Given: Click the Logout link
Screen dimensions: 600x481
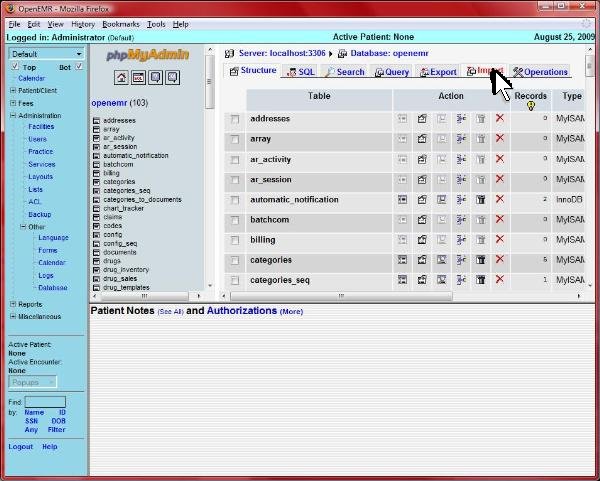Looking at the screenshot, I should point(20,447).
